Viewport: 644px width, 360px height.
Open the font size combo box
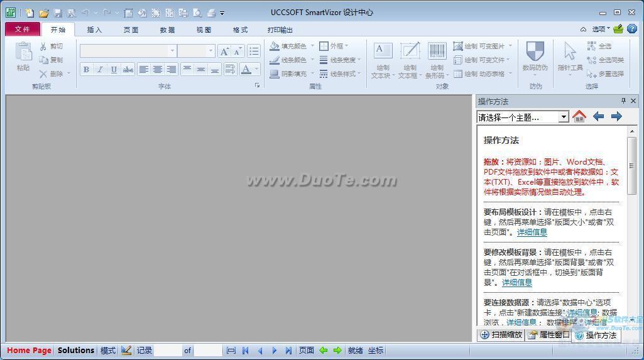[x=196, y=51]
